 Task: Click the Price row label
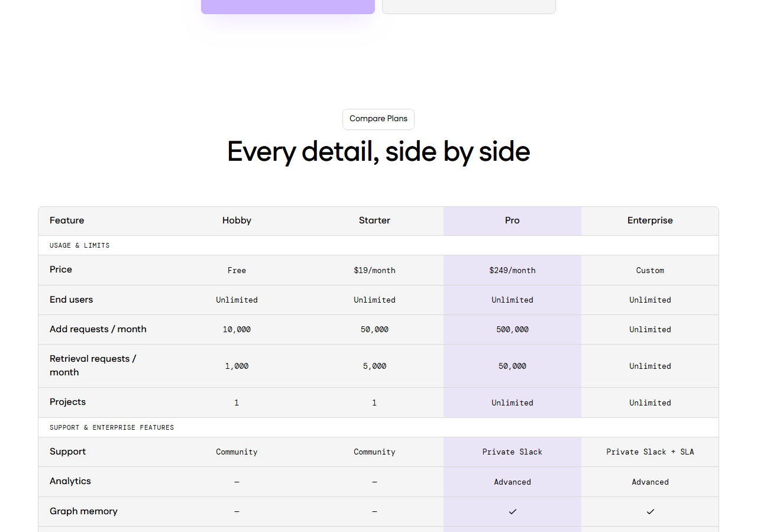coord(61,270)
